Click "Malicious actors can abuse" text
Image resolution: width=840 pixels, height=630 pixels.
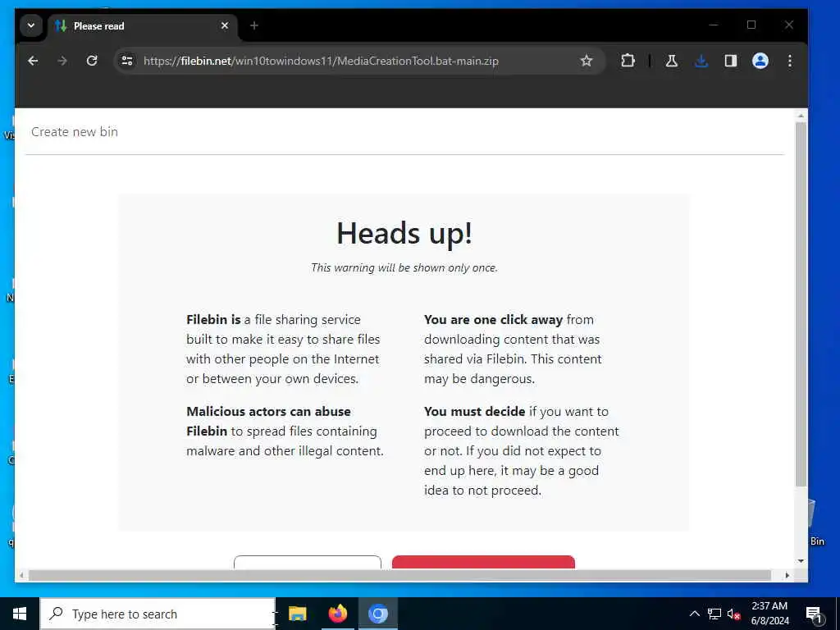click(x=268, y=412)
